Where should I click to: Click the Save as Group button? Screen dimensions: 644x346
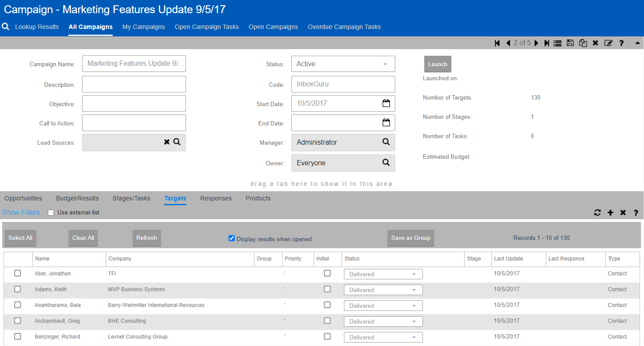tap(411, 238)
